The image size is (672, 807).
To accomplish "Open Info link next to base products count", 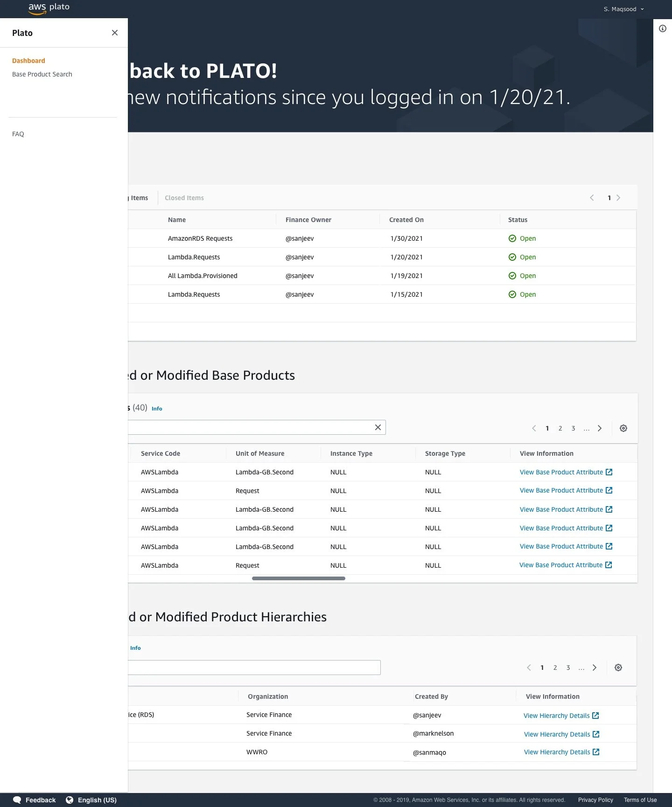I will (x=157, y=409).
